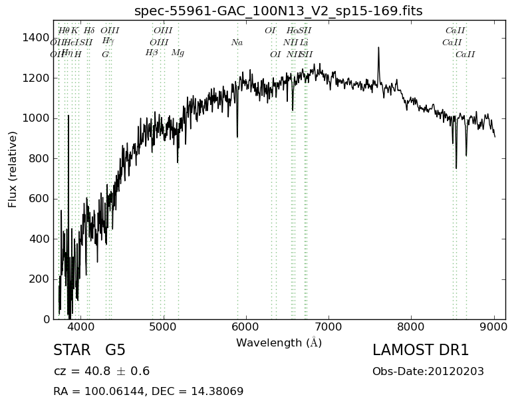This screenshot has width=532, height=399.
Task: Click the 9000 tick on wavelength axis
Action: coord(494,327)
